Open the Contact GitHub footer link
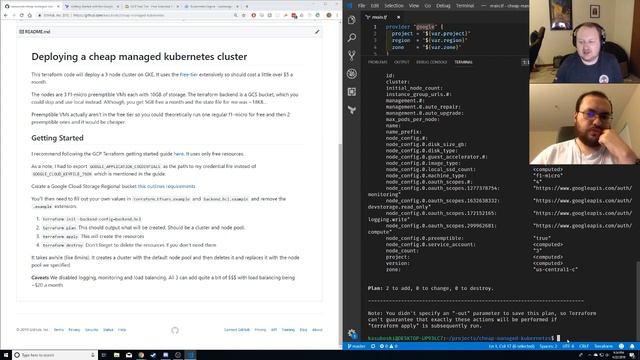640x360 pixels. coord(237,330)
